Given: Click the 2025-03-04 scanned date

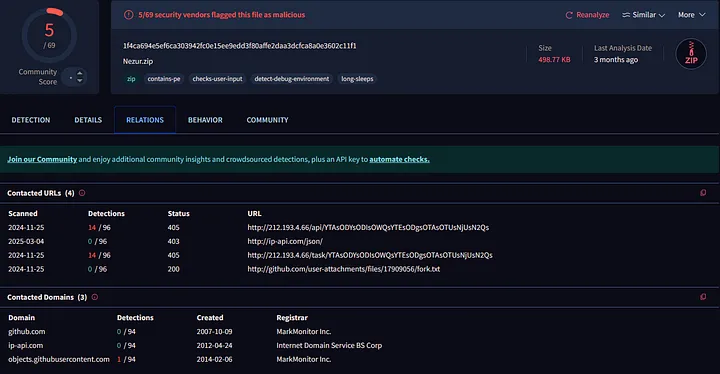Looking at the screenshot, I should coord(26,241).
